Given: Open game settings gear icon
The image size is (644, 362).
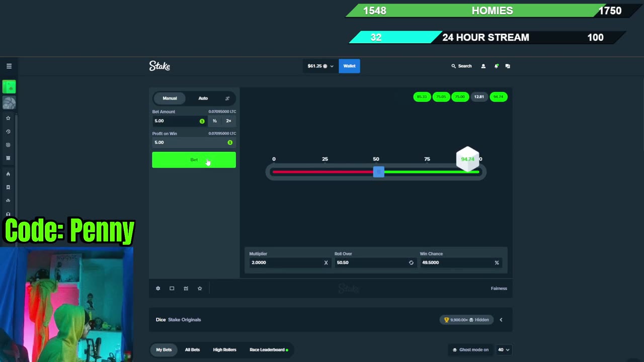Looking at the screenshot, I should (x=158, y=288).
